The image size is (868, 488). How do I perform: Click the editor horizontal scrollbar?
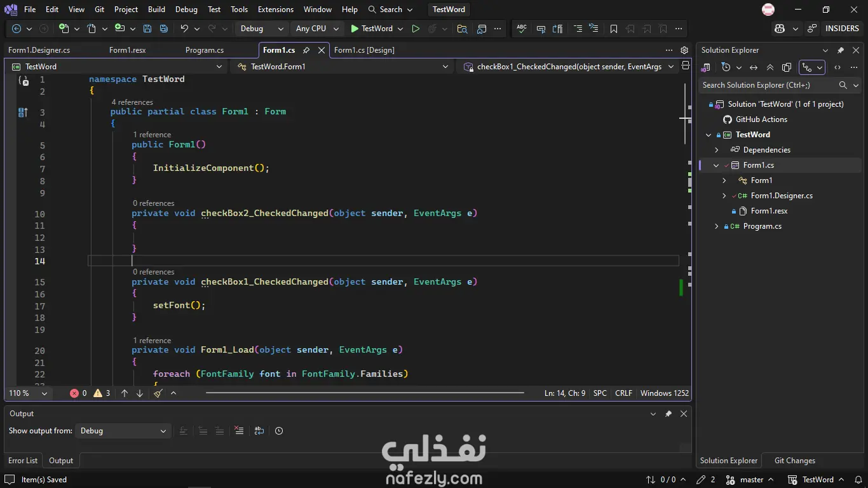[x=365, y=393]
